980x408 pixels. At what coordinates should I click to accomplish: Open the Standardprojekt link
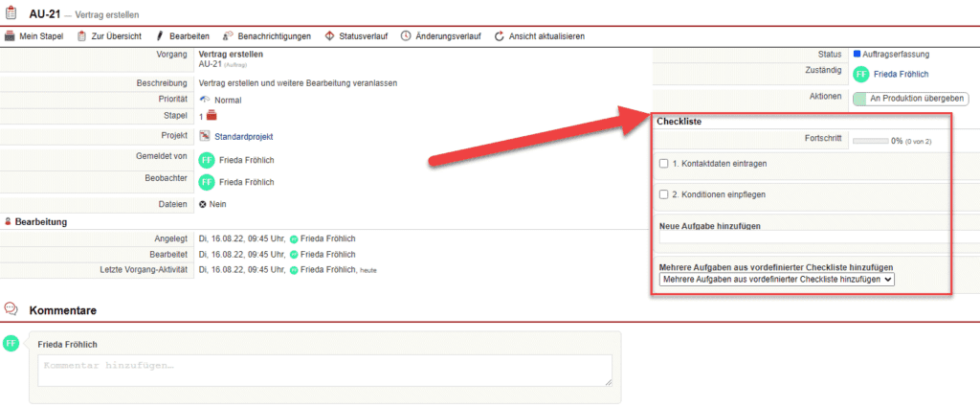[244, 136]
